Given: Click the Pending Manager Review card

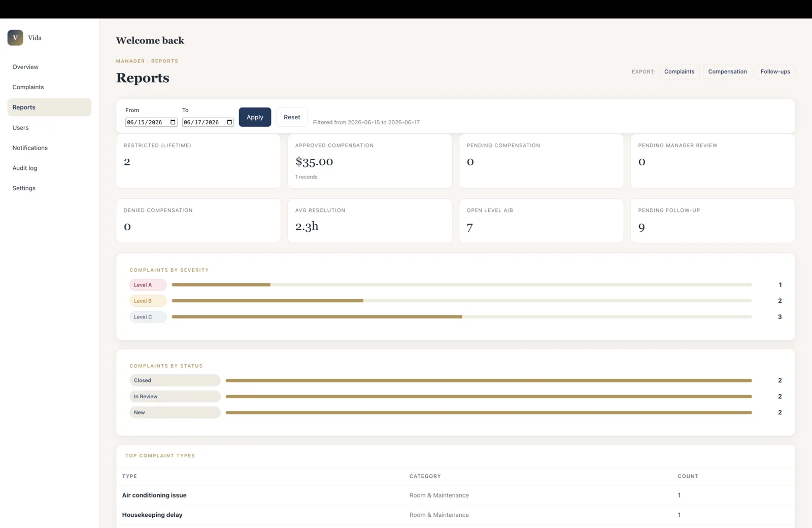Looking at the screenshot, I should coord(713,161).
